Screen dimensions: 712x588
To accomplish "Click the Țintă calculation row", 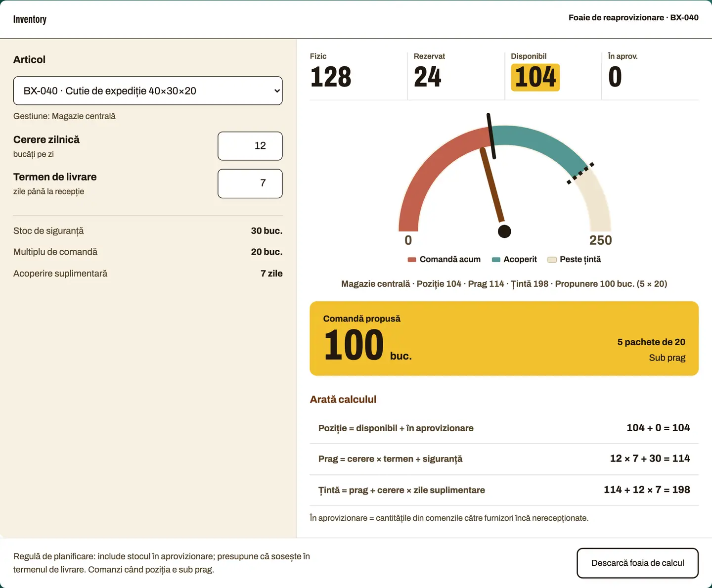I will [504, 490].
